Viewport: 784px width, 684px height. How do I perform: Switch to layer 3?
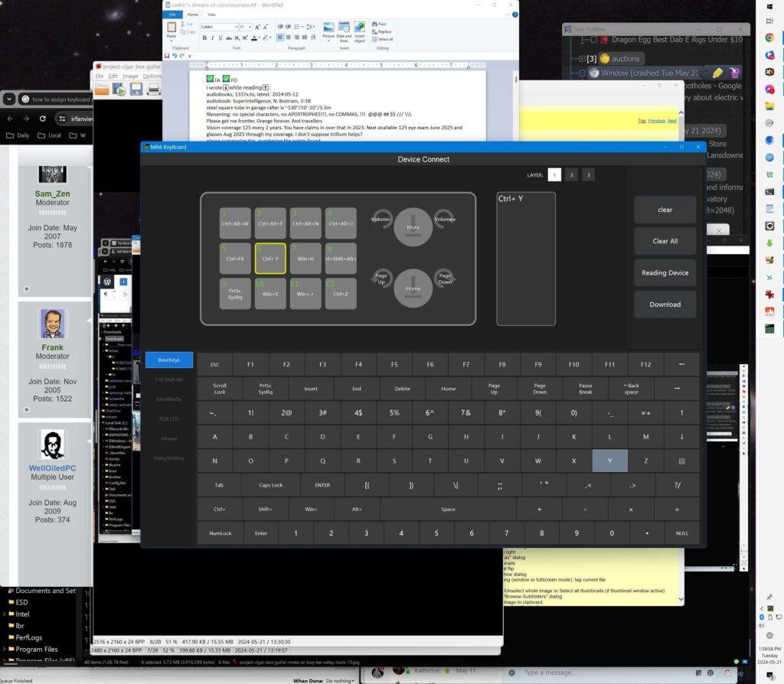pyautogui.click(x=587, y=175)
